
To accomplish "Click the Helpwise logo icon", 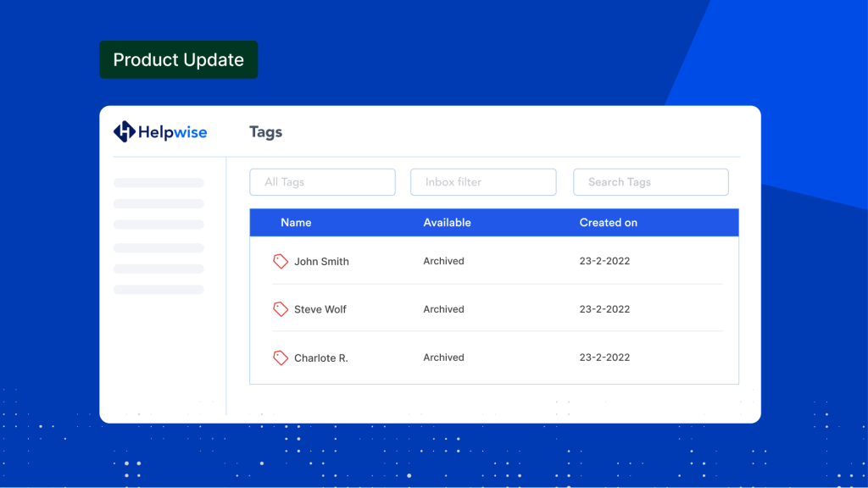I will [124, 131].
